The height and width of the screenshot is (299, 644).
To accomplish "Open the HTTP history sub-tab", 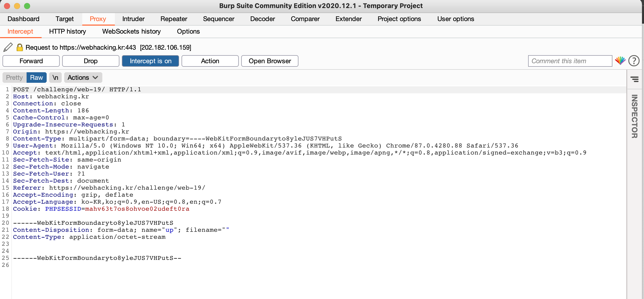I will (67, 31).
